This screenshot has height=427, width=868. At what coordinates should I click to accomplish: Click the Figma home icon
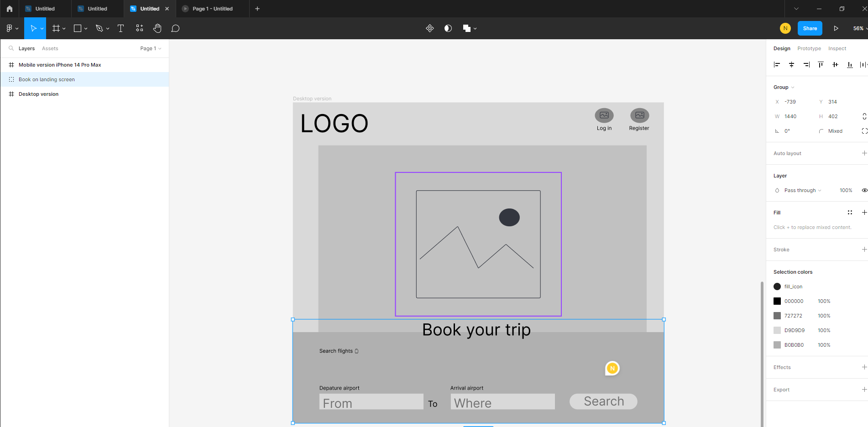(10, 9)
